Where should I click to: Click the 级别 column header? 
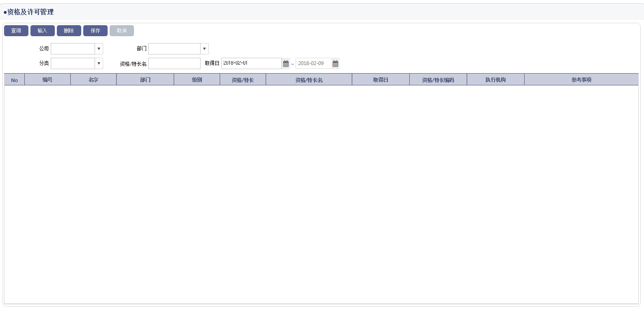[x=197, y=80]
